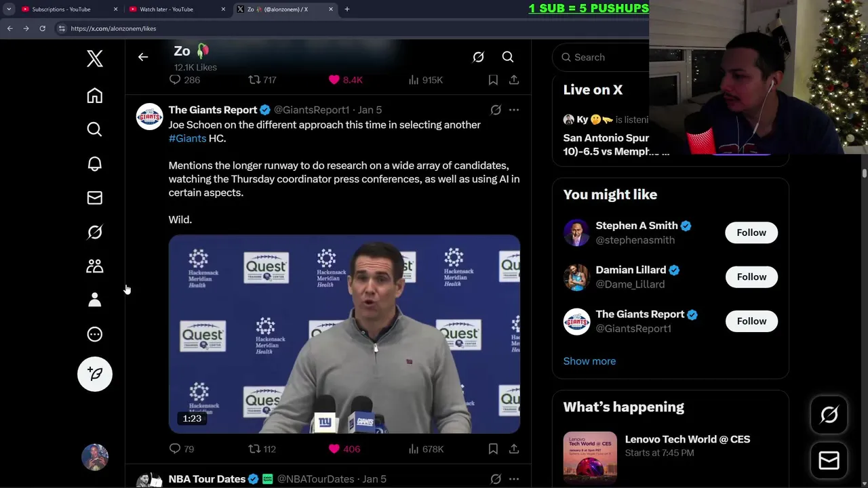Reply to the Giants Report post
The width and height of the screenshot is (868, 488).
tap(182, 449)
